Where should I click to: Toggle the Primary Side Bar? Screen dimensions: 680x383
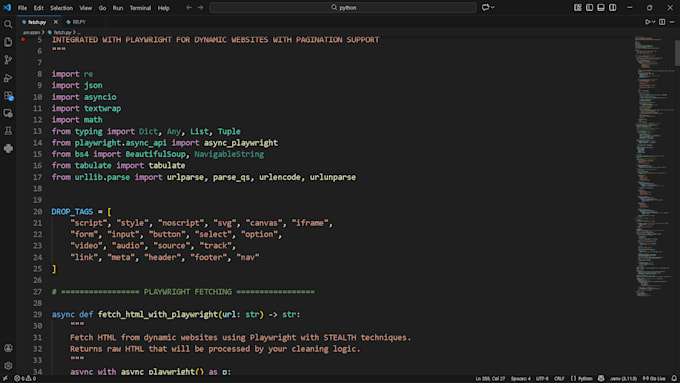[589, 7]
